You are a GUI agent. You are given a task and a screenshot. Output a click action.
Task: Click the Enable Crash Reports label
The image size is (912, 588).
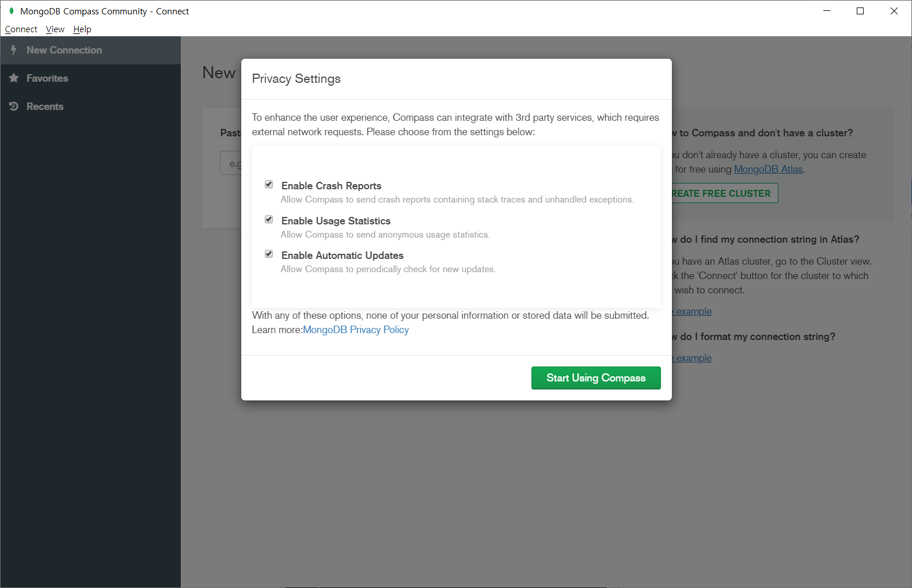pyautogui.click(x=331, y=186)
